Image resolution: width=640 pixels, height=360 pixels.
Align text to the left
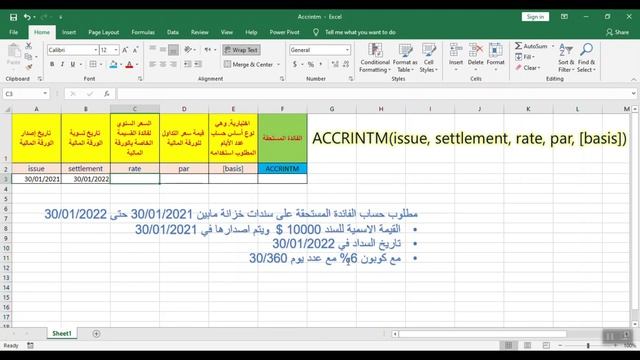152,64
